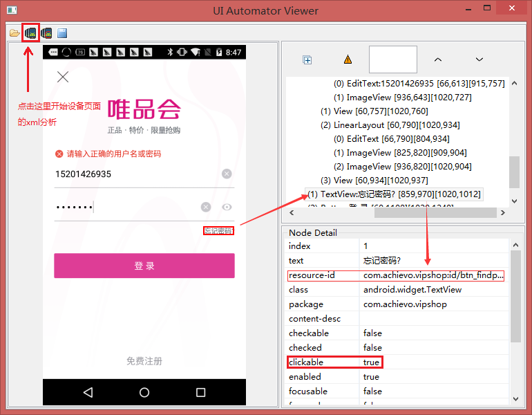
Task: Click the compressed hierarchy screenshot icon
Action: (x=46, y=33)
